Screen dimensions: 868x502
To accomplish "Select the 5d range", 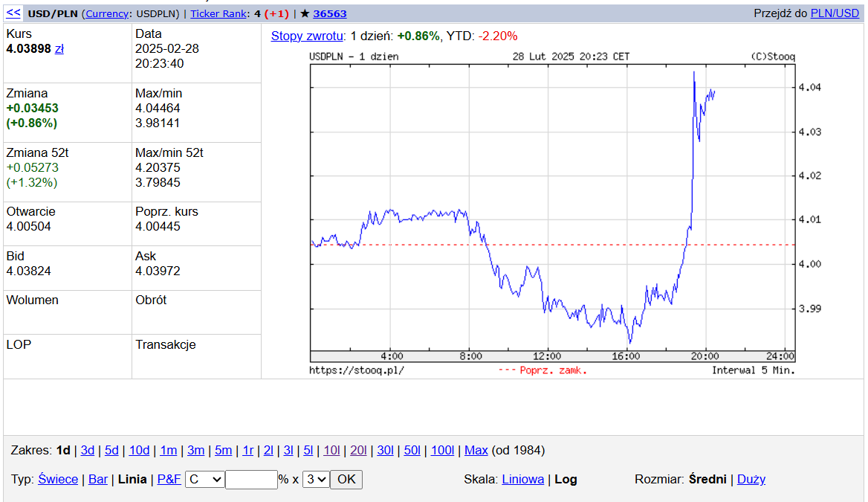I will pyautogui.click(x=111, y=451).
